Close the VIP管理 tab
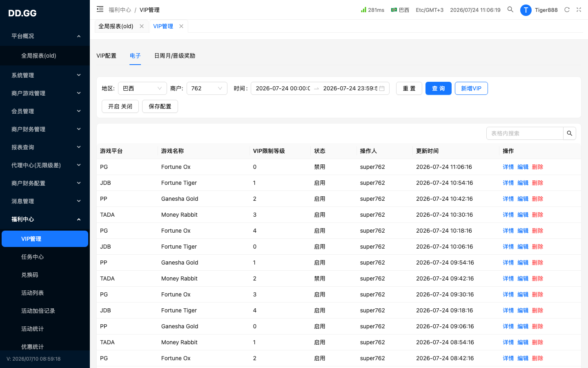Image resolution: width=588 pixels, height=368 pixels. tap(181, 26)
